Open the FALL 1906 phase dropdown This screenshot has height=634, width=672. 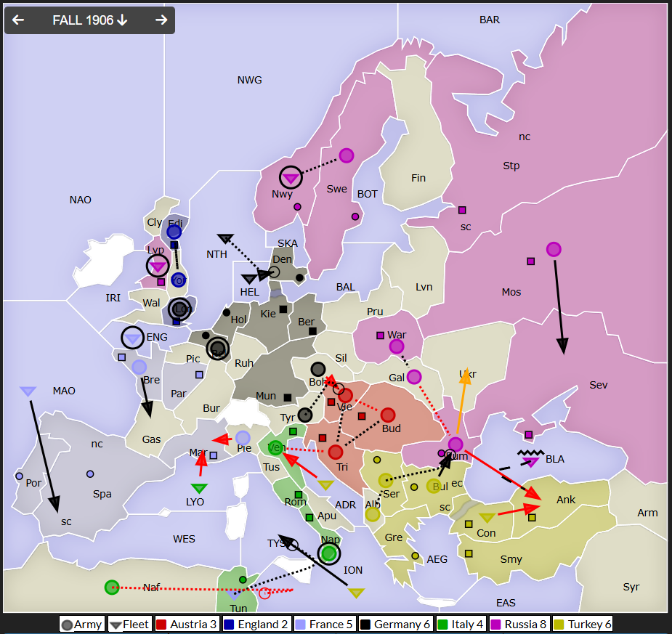[x=90, y=20]
